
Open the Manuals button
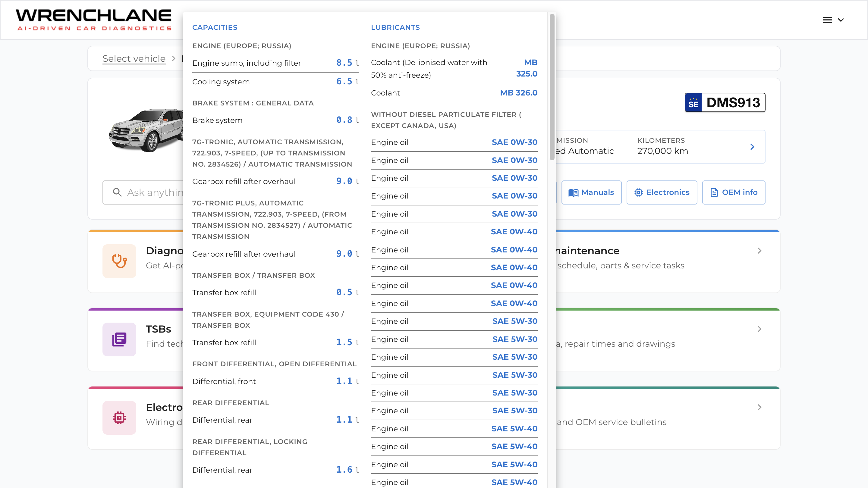[x=591, y=192]
